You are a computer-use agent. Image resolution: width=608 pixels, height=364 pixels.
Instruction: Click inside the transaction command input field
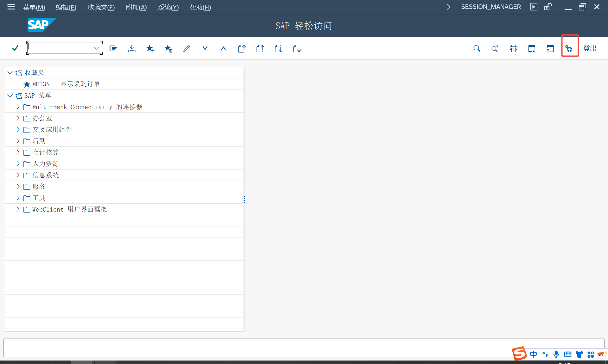(60, 48)
